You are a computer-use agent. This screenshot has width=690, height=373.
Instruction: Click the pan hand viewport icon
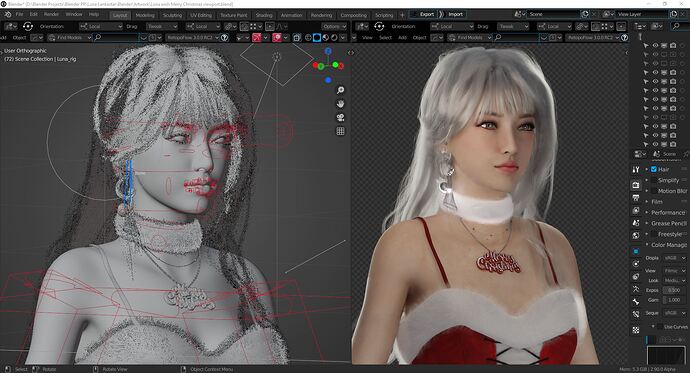point(340,104)
